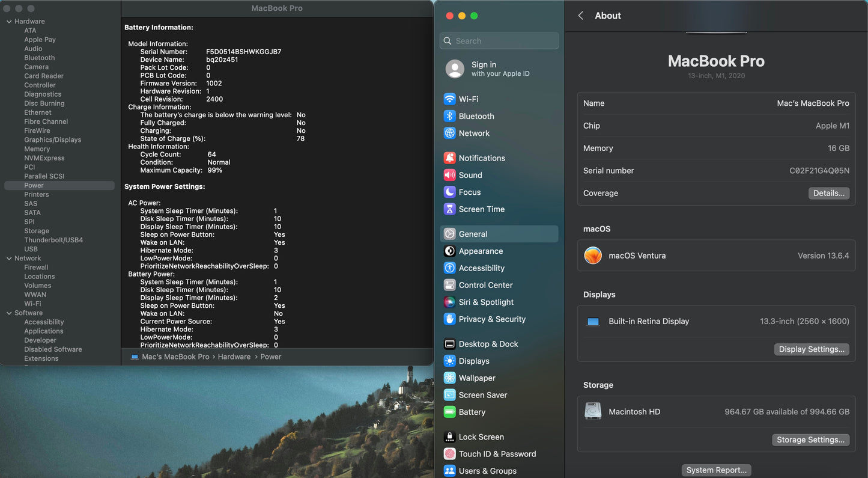Select the green Battery icon
The height and width of the screenshot is (478, 868).
[x=449, y=412]
